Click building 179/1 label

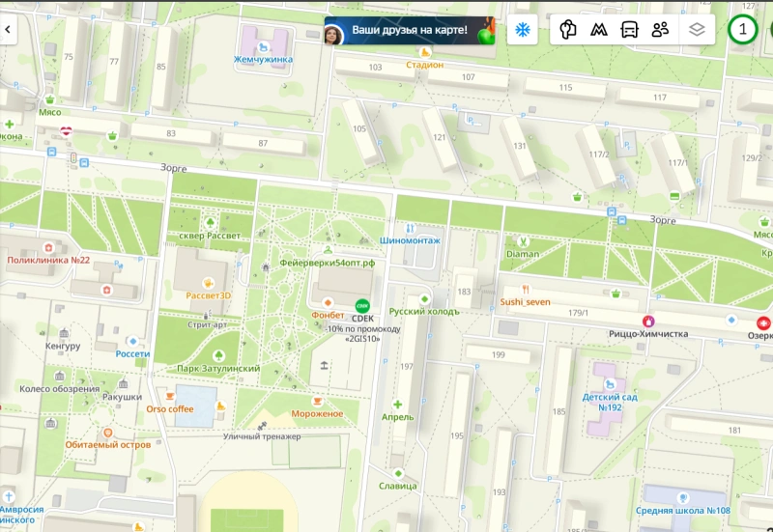[x=578, y=313]
